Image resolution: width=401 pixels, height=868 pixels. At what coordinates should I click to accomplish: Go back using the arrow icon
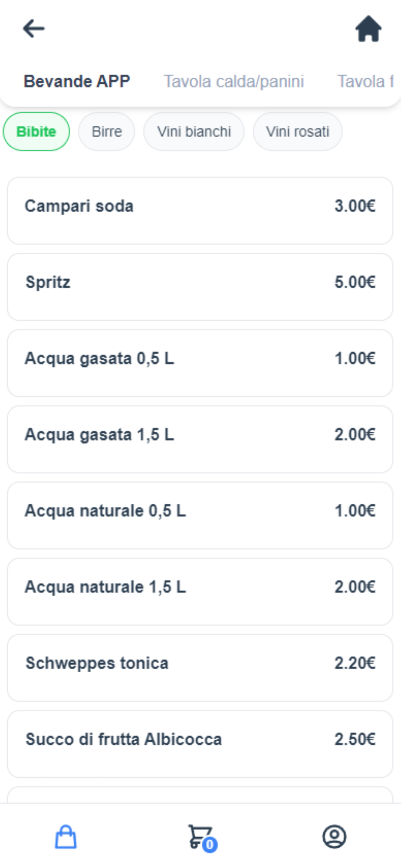(x=34, y=29)
